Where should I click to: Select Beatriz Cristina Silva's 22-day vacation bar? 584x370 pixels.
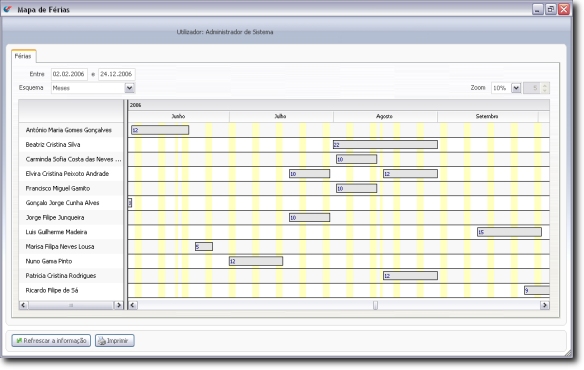(385, 145)
